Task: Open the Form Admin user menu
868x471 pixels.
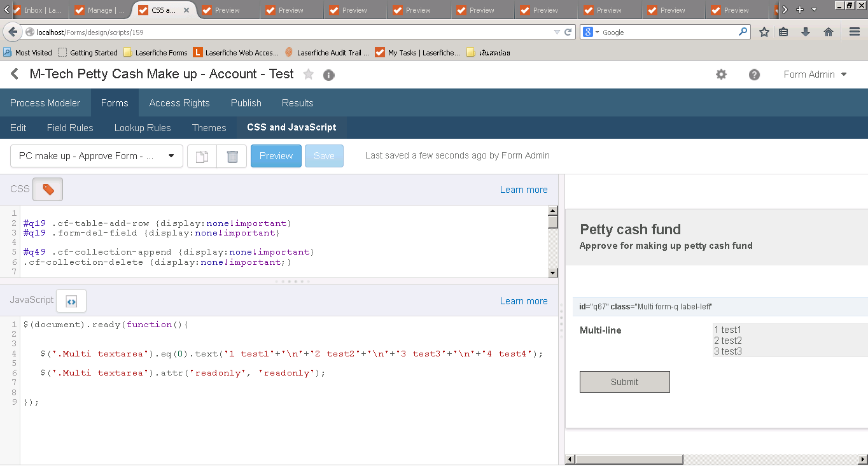Action: coord(815,74)
